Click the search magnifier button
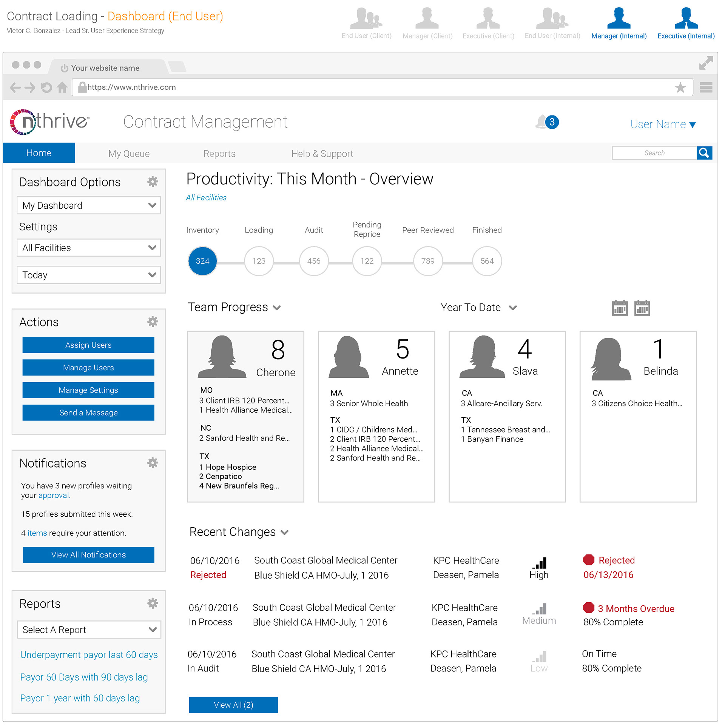 (704, 153)
